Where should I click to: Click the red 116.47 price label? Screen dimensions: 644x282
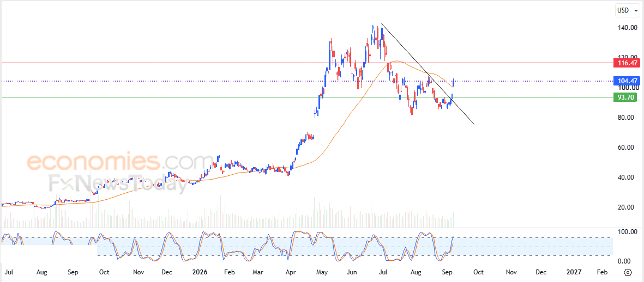point(627,63)
